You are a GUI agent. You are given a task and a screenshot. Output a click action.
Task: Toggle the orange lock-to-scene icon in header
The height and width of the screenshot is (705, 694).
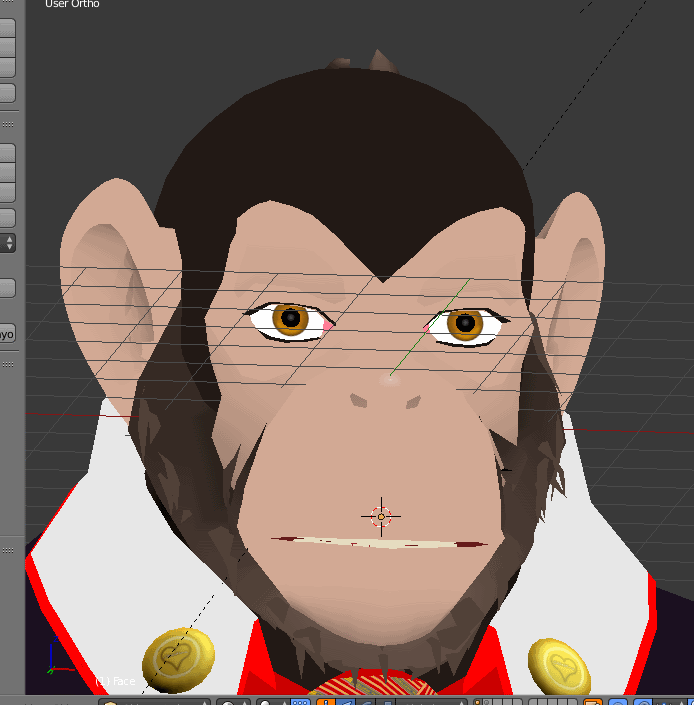point(590,702)
